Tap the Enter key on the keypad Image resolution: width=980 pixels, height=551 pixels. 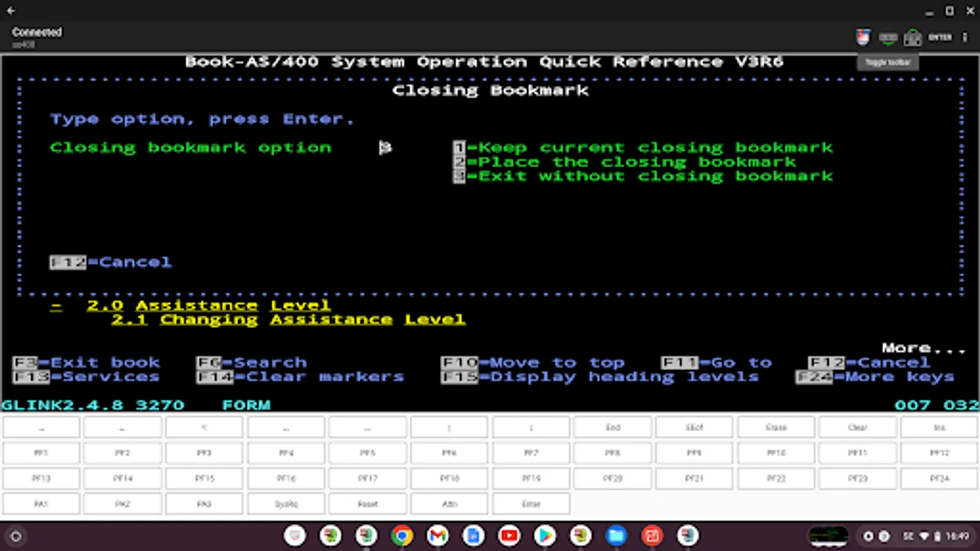click(x=531, y=504)
